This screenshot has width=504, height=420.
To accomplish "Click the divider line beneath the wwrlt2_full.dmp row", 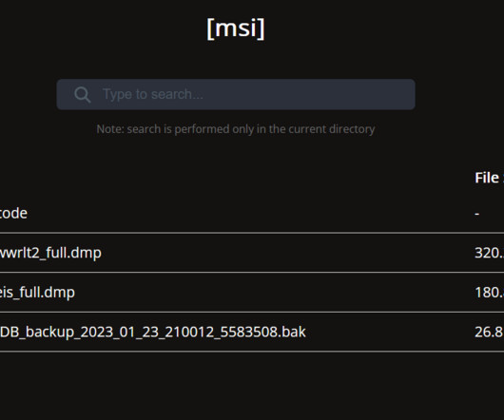I will (252, 273).
